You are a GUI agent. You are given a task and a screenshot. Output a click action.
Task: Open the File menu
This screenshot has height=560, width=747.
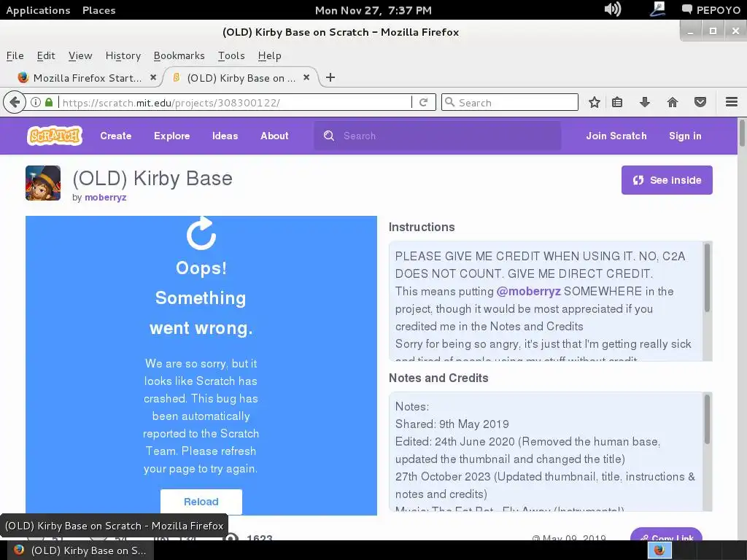pos(15,55)
